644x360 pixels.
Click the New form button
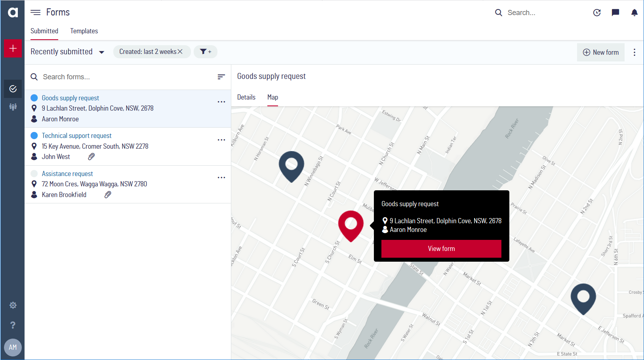coord(601,52)
